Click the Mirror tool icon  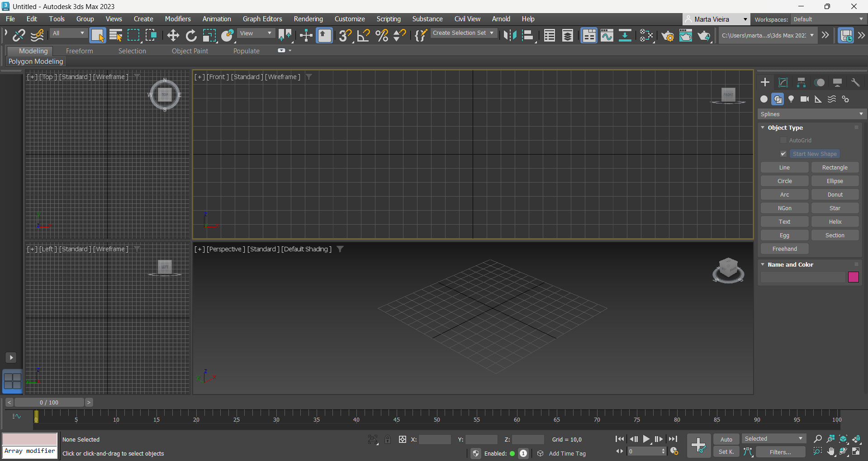click(510, 35)
